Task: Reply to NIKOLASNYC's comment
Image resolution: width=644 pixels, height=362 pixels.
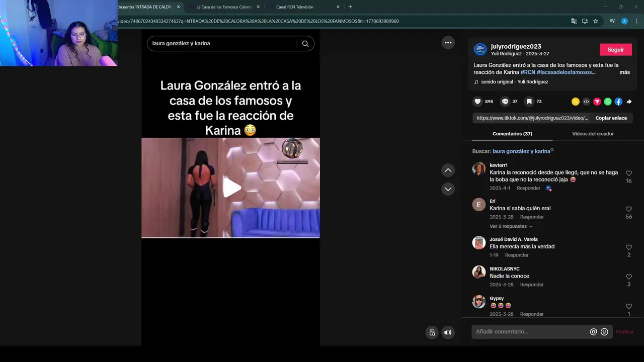Action: tap(532, 285)
